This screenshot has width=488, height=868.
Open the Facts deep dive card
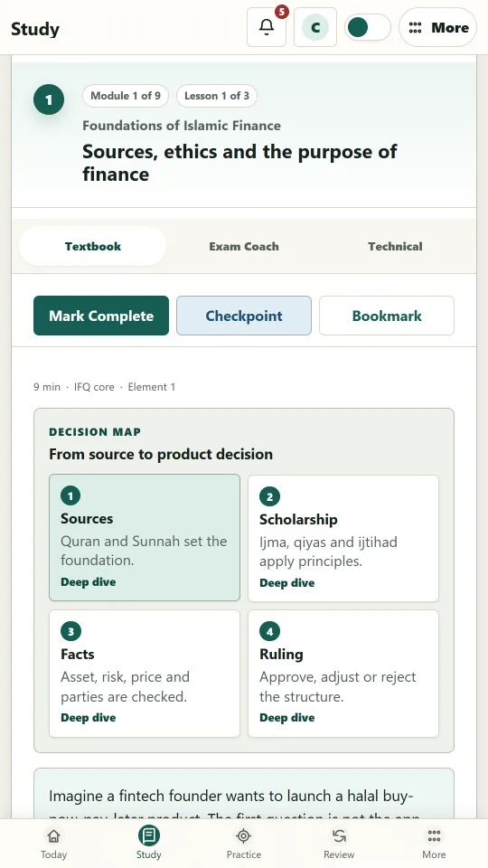pyautogui.click(x=145, y=674)
